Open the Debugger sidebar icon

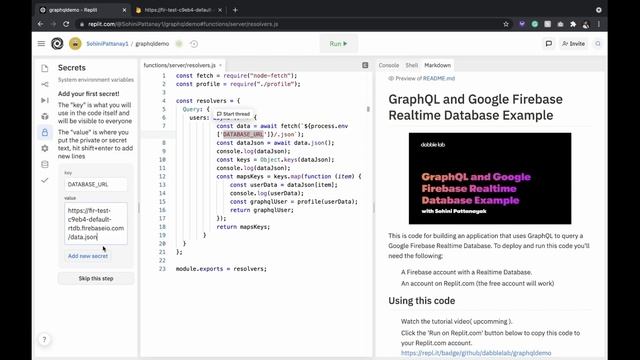pos(44,100)
